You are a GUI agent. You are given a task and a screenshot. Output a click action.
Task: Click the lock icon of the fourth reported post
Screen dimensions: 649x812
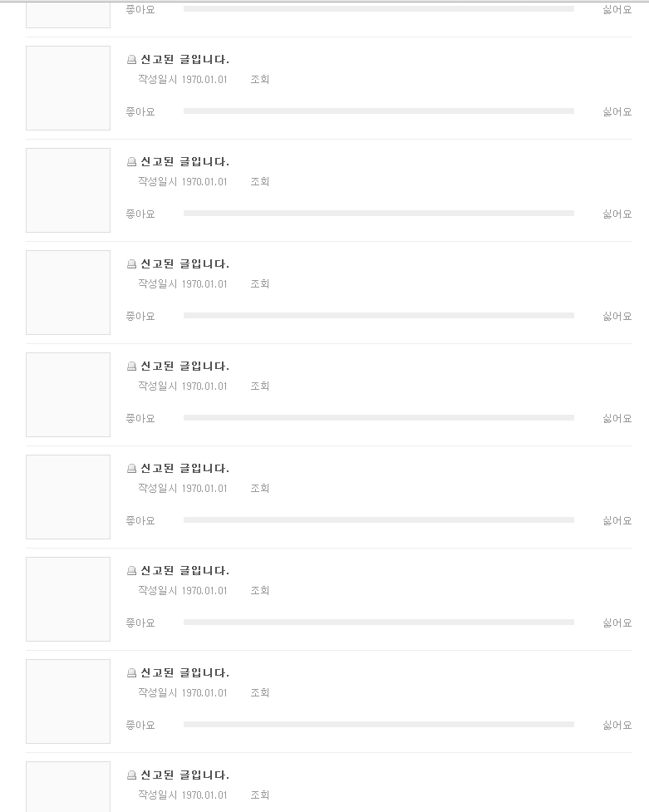131,367
